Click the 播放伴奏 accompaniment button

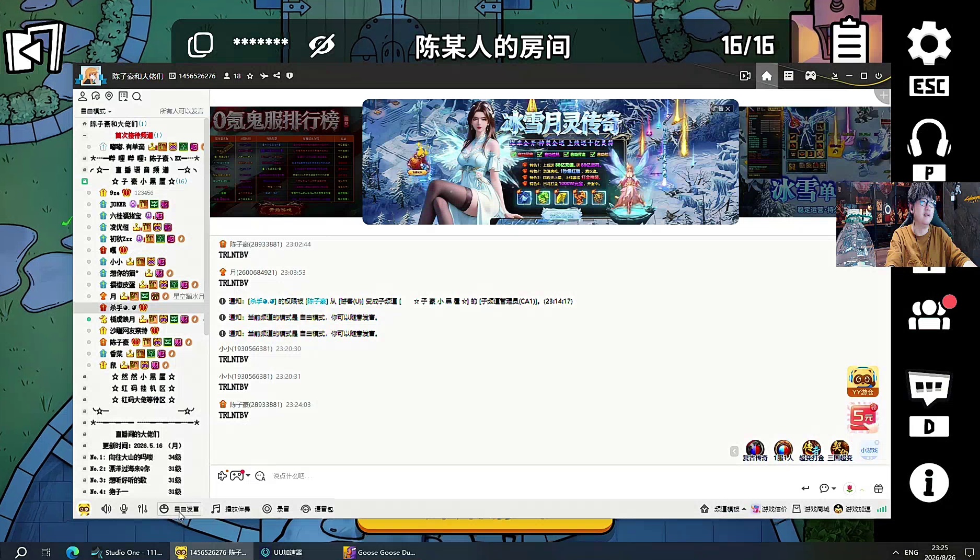click(x=231, y=509)
